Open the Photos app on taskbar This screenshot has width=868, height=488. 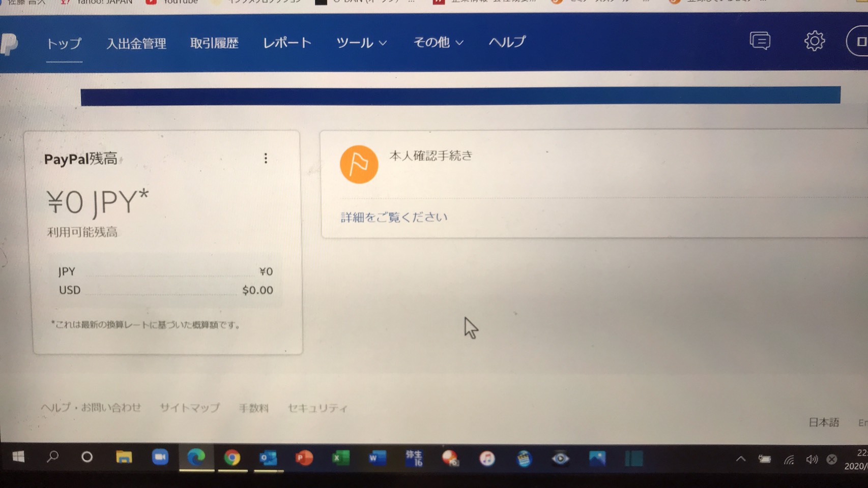[x=597, y=459]
